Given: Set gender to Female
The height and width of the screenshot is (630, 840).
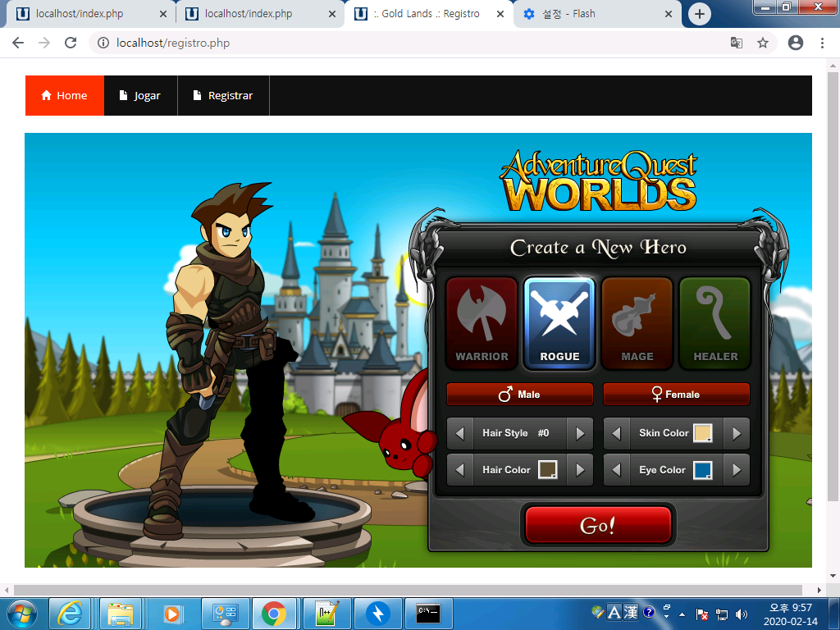Looking at the screenshot, I should [676, 395].
